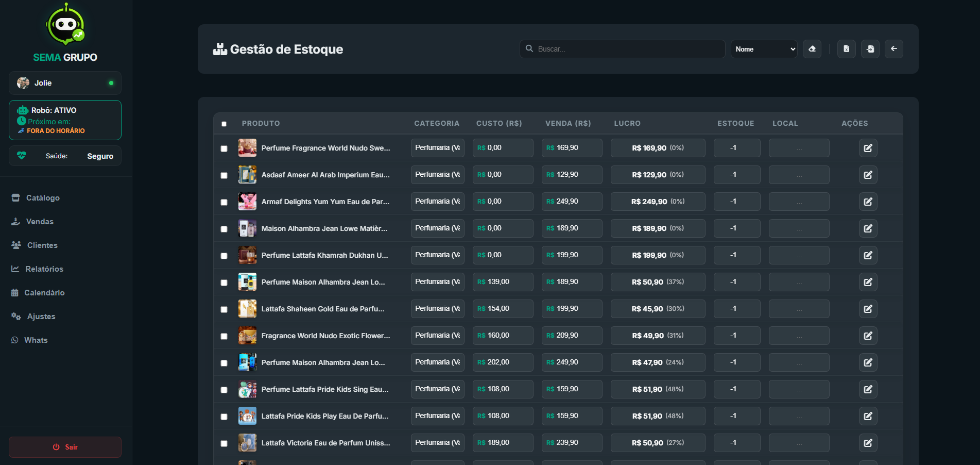Open edit for Asdaaf Ameer Al Arab Imperium

pyautogui.click(x=868, y=175)
